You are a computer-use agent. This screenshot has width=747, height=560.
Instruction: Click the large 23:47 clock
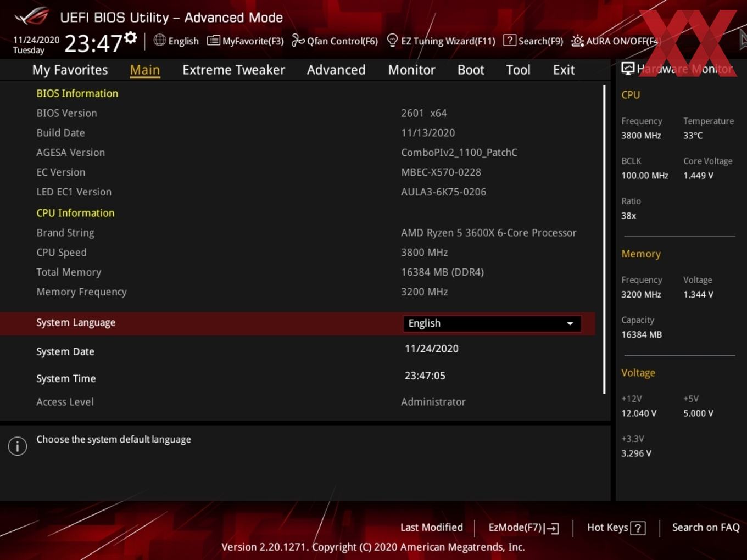tap(93, 43)
